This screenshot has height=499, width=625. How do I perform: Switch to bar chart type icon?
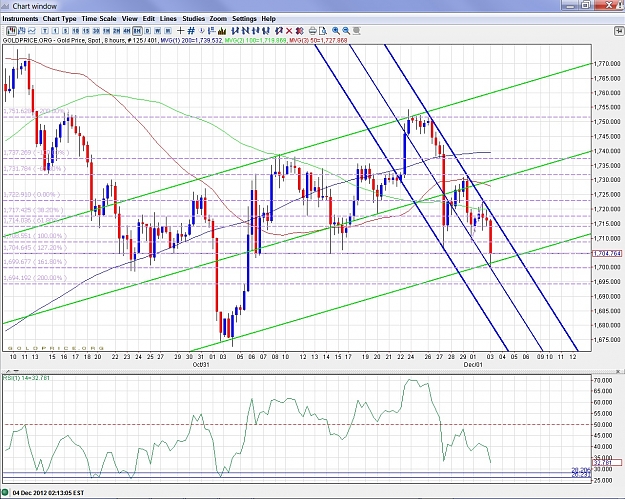point(22,31)
